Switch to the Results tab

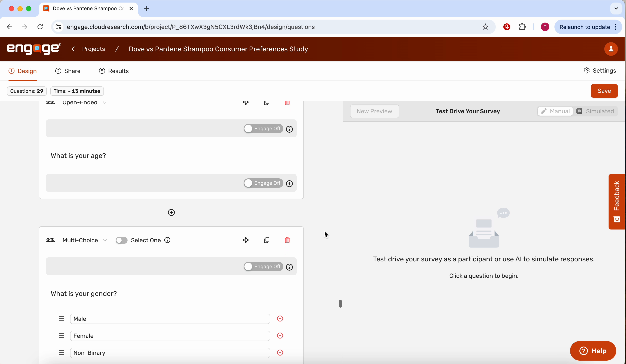point(114,71)
